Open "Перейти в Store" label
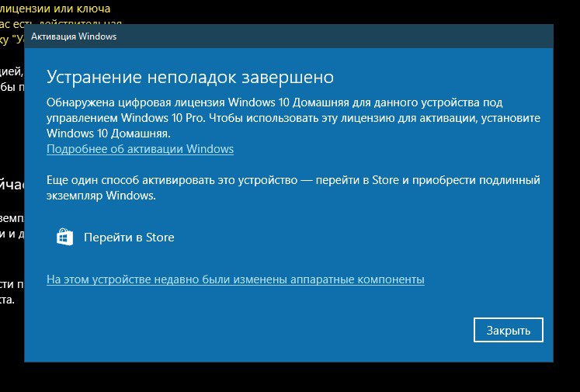The width and height of the screenshot is (580, 392). (x=129, y=237)
